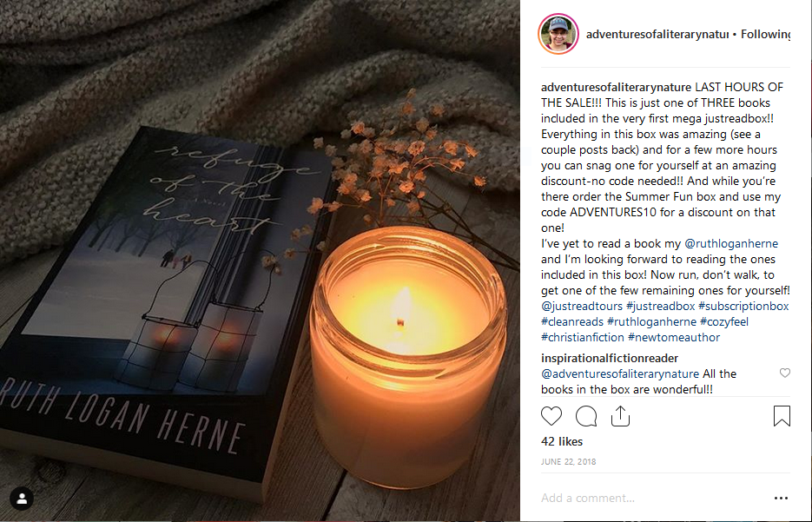This screenshot has height=522, width=812.
Task: View the 42 likes list
Action: [562, 442]
